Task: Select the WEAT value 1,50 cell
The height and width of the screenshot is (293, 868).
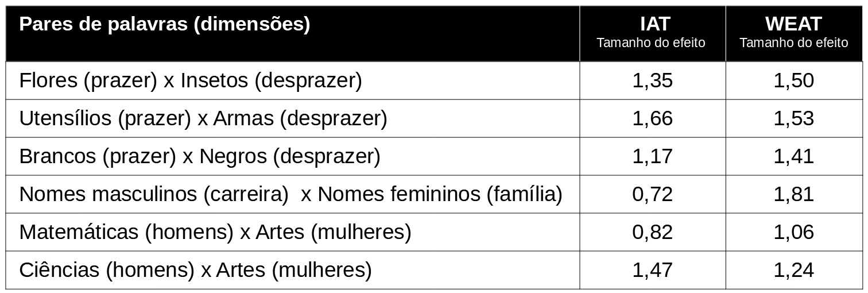Action: point(793,80)
